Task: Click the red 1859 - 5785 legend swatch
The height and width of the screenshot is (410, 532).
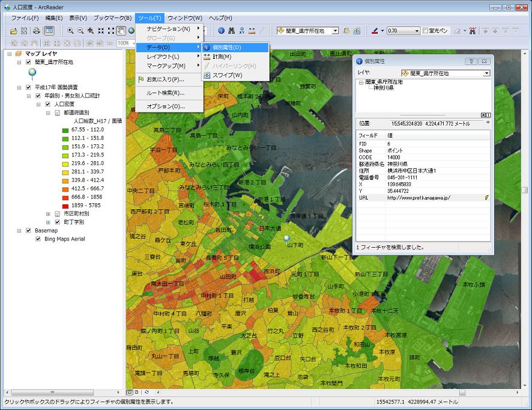Action: (x=65, y=206)
